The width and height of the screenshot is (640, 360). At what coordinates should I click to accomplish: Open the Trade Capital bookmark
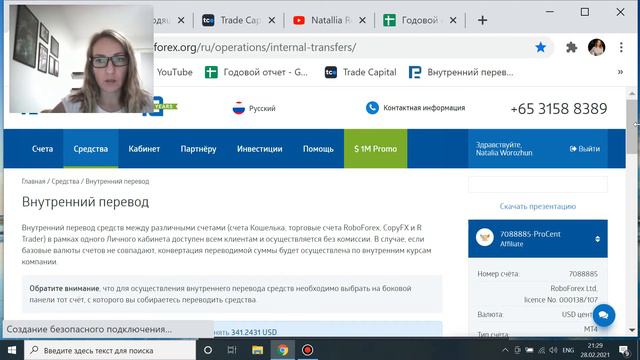360,72
